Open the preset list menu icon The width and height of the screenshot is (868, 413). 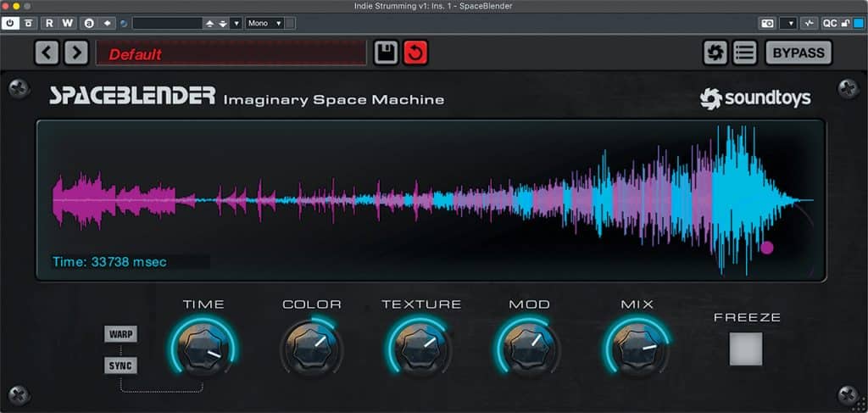[x=744, y=53]
